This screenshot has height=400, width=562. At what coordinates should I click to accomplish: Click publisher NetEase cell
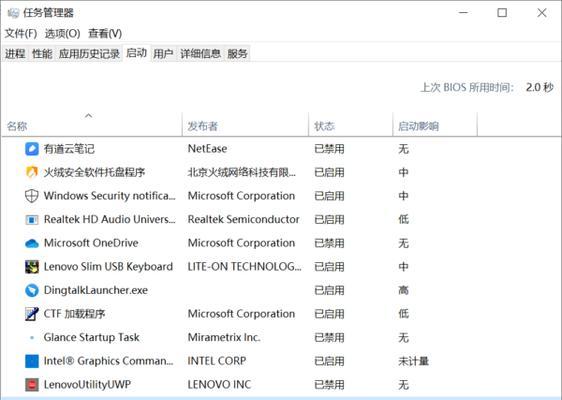click(x=208, y=149)
